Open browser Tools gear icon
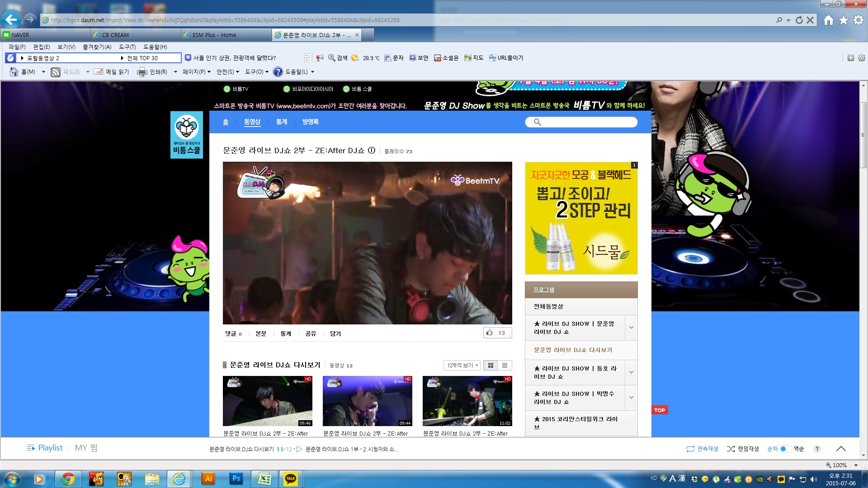 pos(859,20)
